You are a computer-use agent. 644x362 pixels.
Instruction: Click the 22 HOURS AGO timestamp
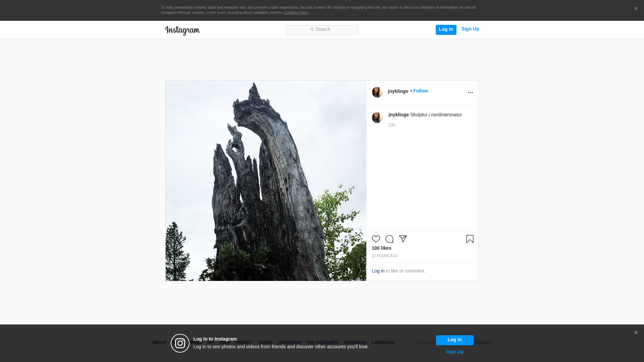pyautogui.click(x=384, y=256)
